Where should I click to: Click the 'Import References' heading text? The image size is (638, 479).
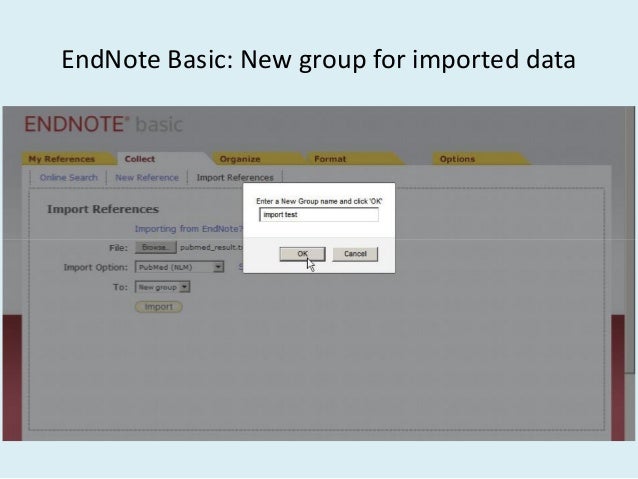click(103, 209)
